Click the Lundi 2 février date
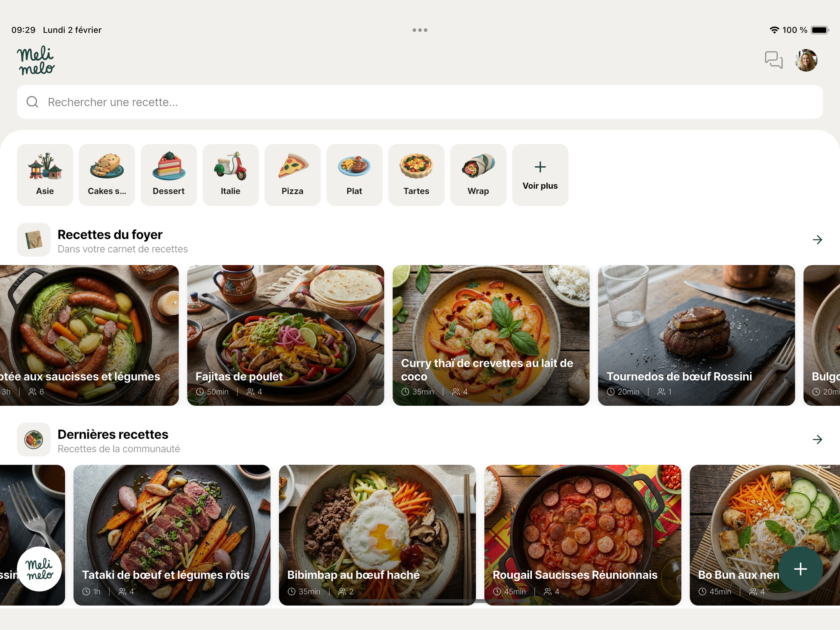840x630 pixels. click(x=72, y=30)
